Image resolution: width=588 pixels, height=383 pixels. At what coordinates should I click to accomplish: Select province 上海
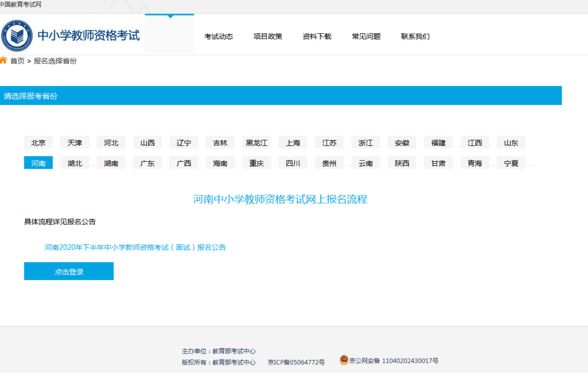click(293, 143)
